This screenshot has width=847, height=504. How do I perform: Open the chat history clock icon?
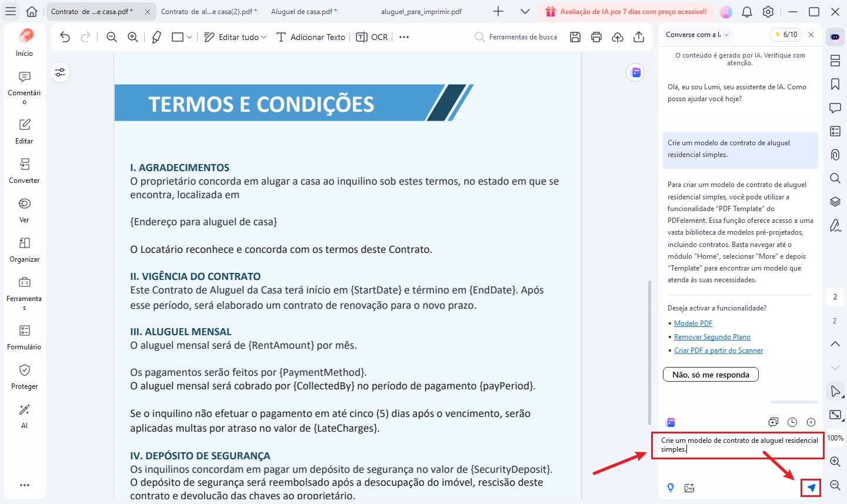coord(792,422)
